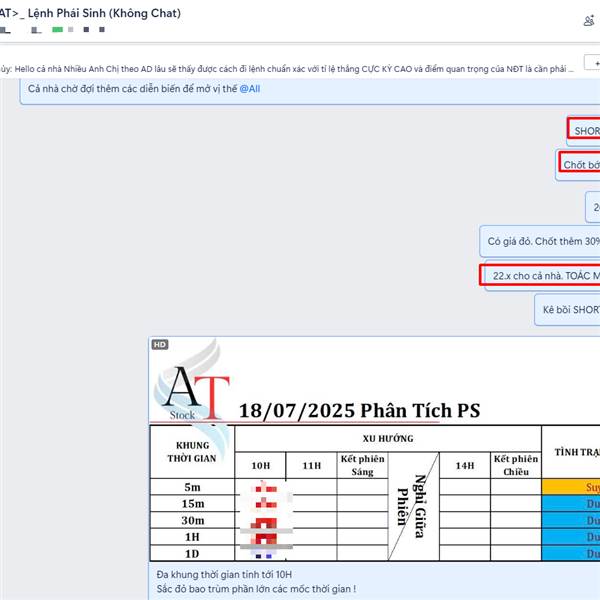Open the pinned message starting Hello cả nhà
Screen dimensions: 600x600
click(x=287, y=69)
